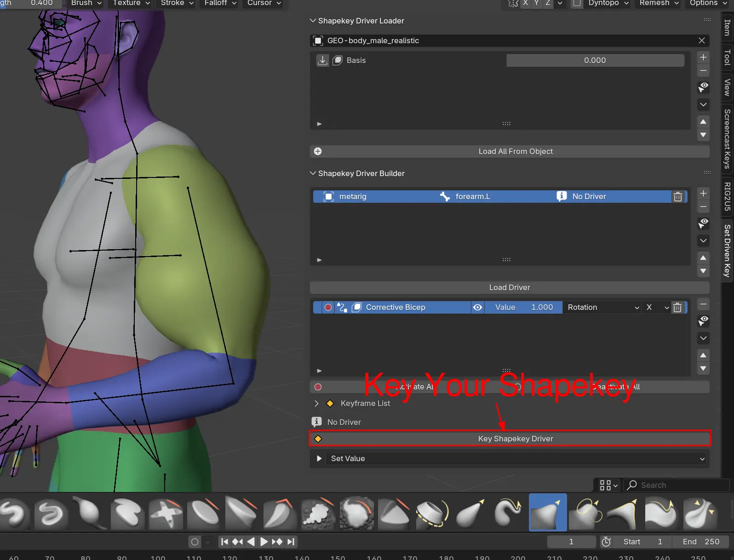Adjust the Basis shapekey value slider
Viewport: 734px width, 560px height.
[595, 61]
